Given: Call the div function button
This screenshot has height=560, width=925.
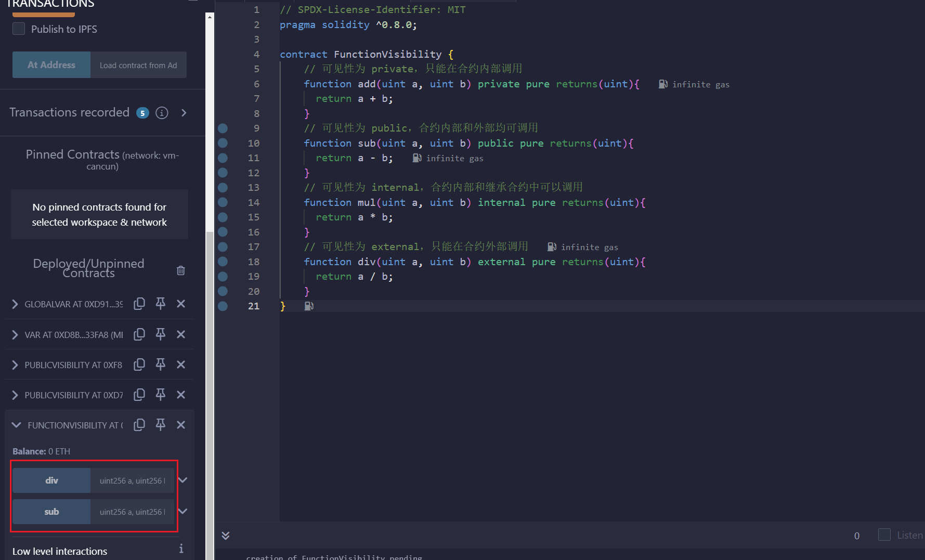Looking at the screenshot, I should [x=51, y=480].
